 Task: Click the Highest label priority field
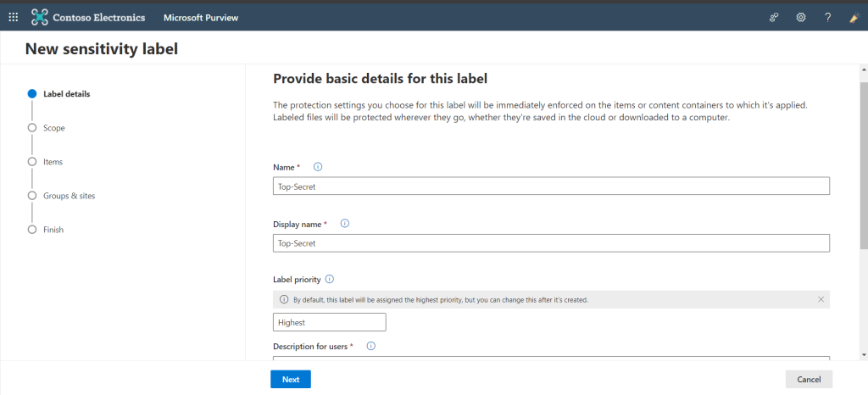tap(330, 322)
